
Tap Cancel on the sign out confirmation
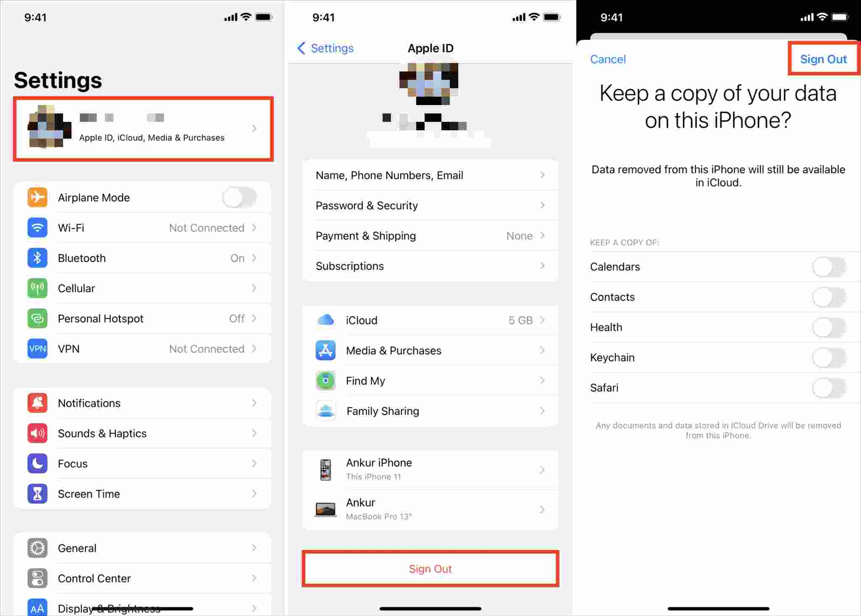tap(607, 59)
